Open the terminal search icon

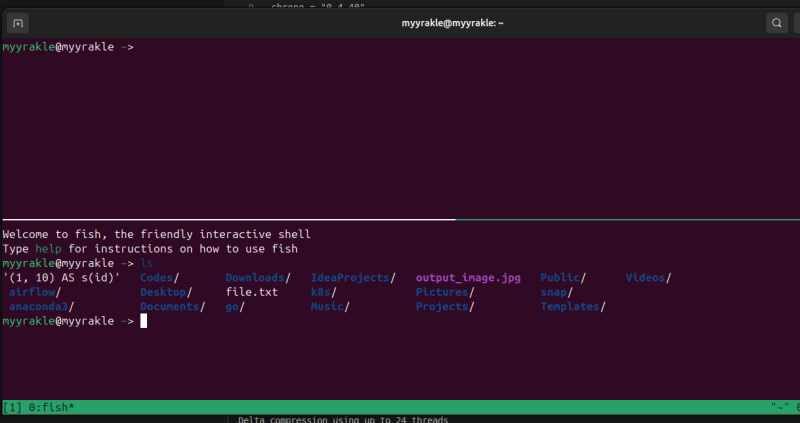[777, 22]
